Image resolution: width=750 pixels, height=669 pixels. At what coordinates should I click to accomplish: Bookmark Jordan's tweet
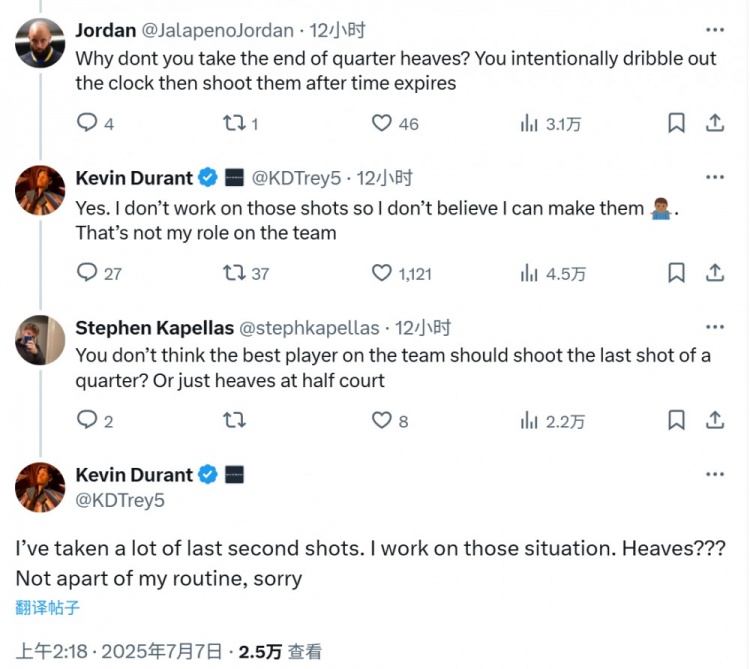pyautogui.click(x=677, y=123)
